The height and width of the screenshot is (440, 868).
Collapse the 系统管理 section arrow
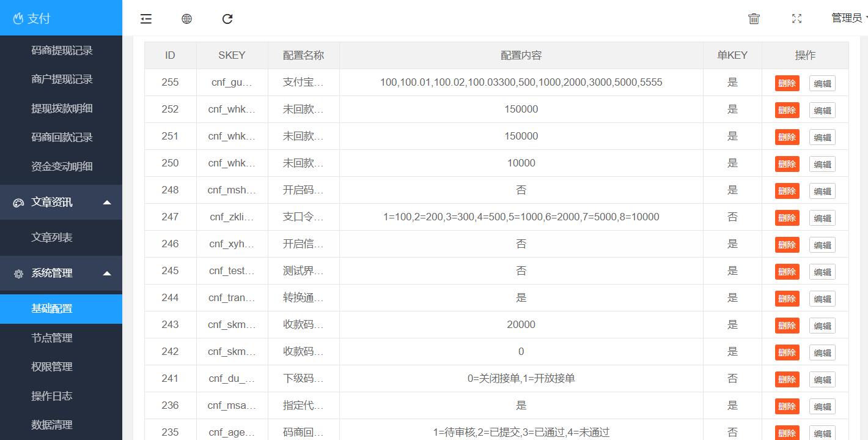click(x=107, y=274)
